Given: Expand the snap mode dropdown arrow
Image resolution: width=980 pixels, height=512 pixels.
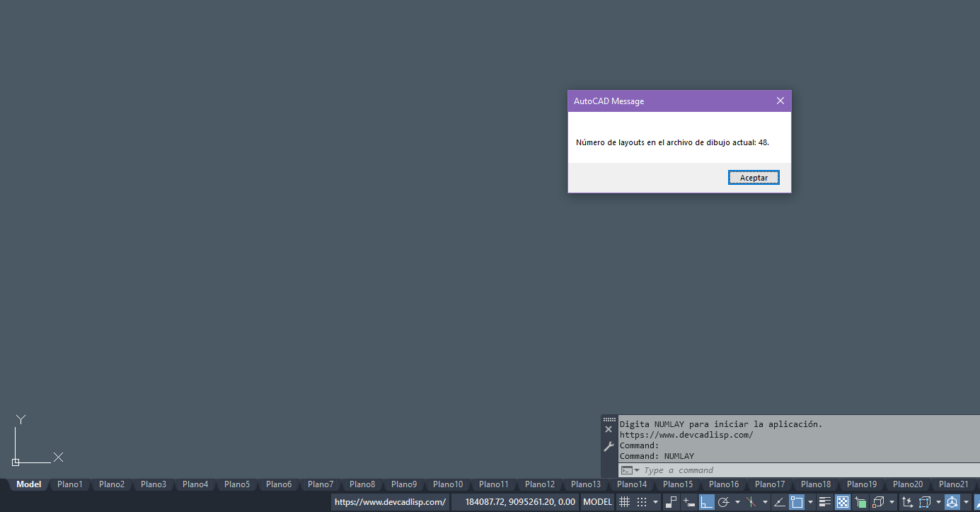Looking at the screenshot, I should 655,503.
